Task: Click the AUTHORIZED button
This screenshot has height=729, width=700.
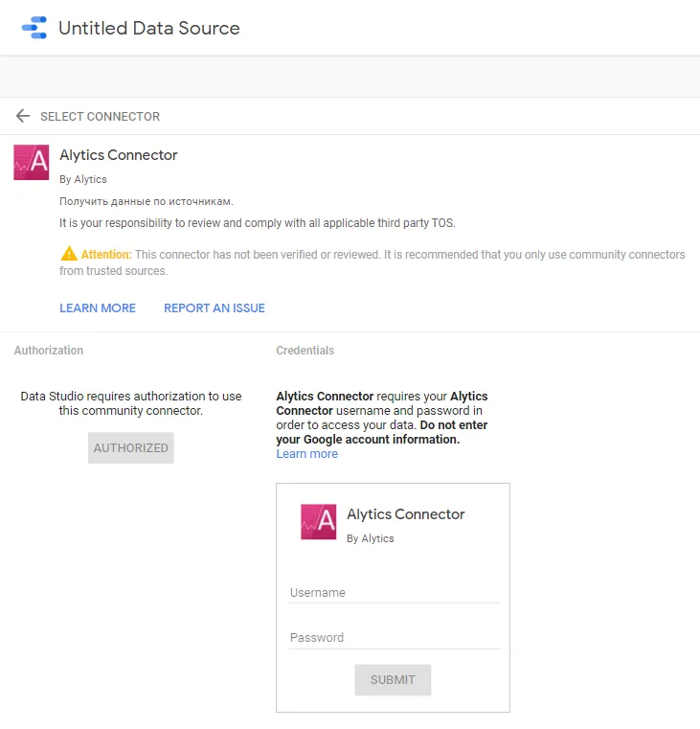Action: [131, 447]
